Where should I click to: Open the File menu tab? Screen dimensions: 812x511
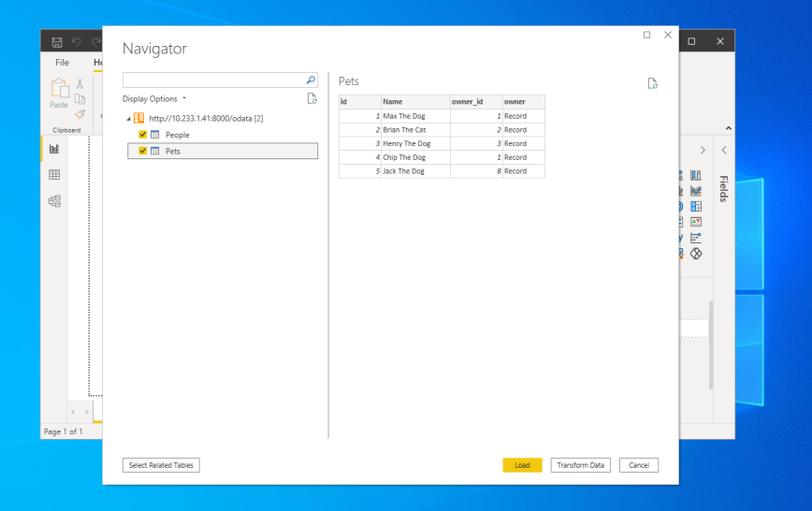(x=62, y=62)
